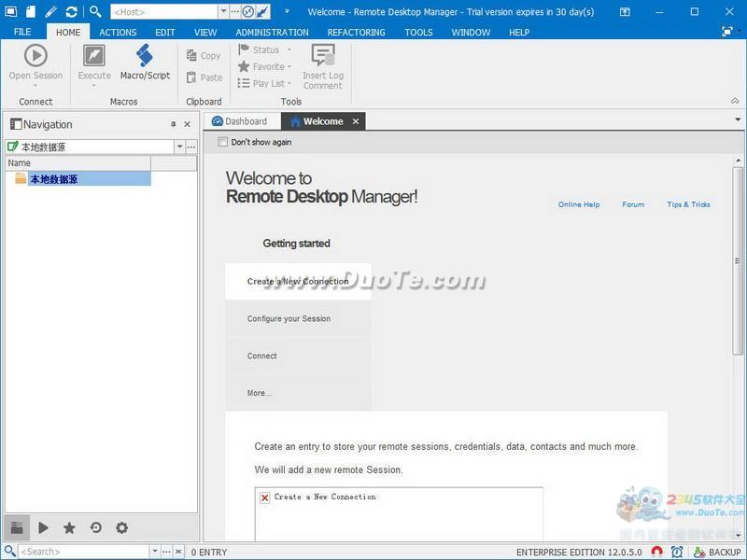747x560 pixels.
Task: Click the Welcome page vertical scrollbar thumb
Action: coord(738,260)
